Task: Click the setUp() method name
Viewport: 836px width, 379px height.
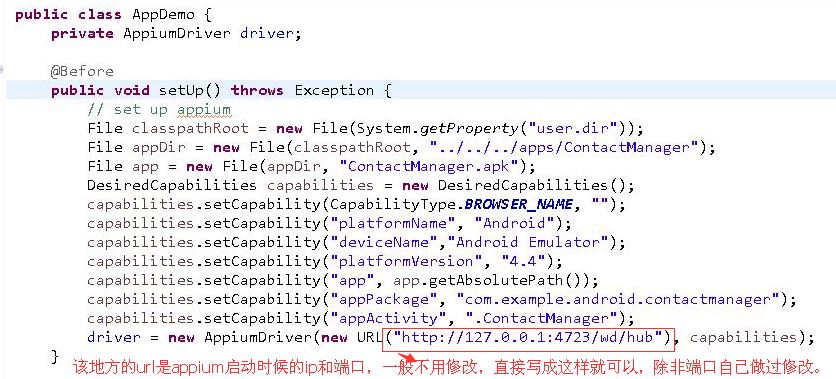Action: (x=190, y=91)
